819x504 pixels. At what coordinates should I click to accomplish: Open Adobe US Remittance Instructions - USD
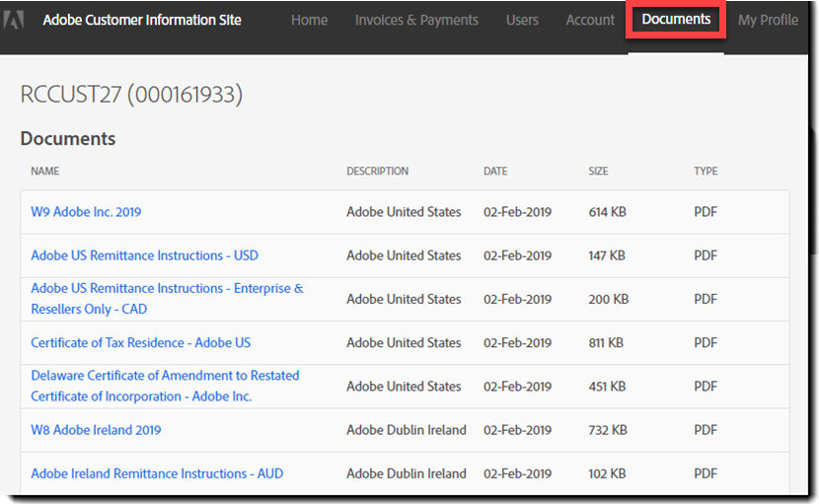(x=145, y=255)
